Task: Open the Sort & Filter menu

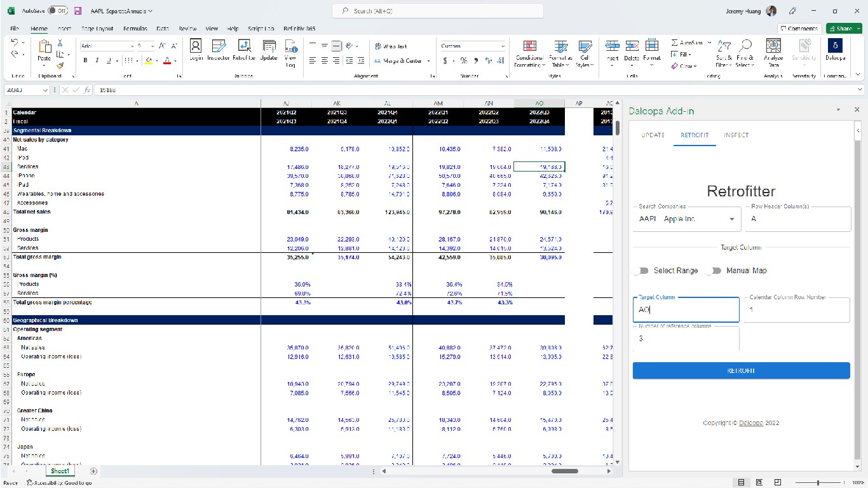Action: (x=725, y=53)
